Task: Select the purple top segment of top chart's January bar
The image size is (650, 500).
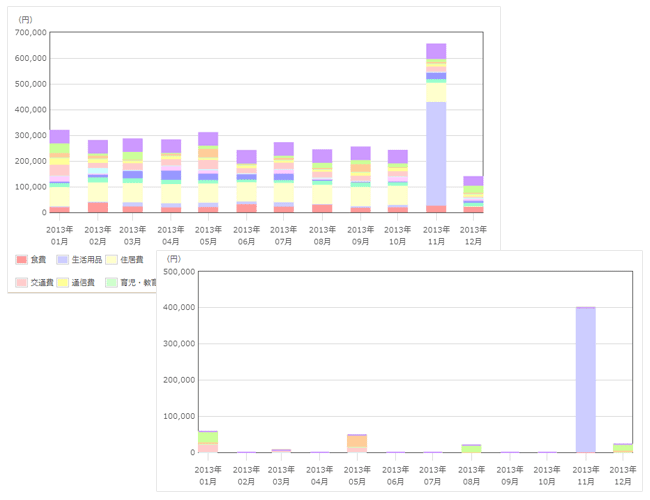Action: click(60, 137)
